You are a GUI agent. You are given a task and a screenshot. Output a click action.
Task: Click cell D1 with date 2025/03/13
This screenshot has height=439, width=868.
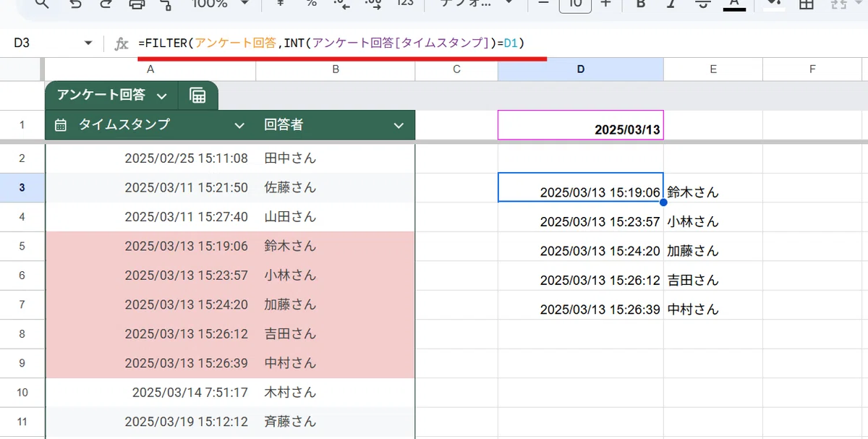click(x=581, y=125)
